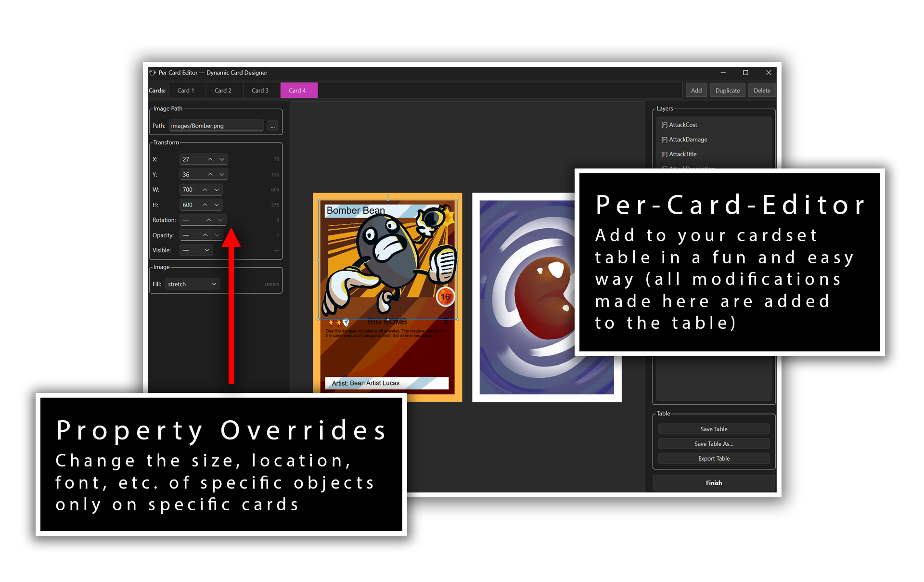Select the [F] AttackTitle layer
Viewport: 924px width, 582px height.
click(x=714, y=154)
